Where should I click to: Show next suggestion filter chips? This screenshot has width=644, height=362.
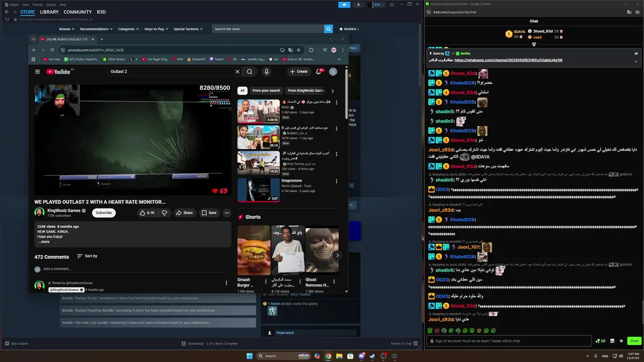[333, 91]
